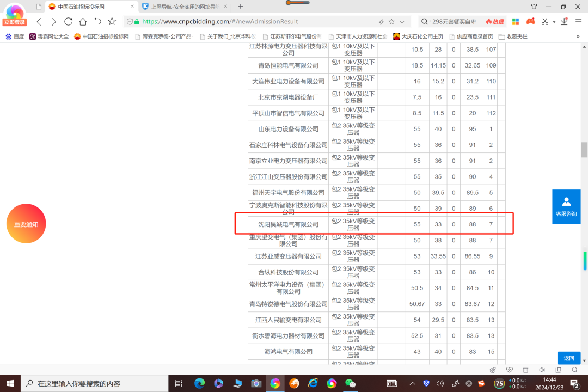
Task: Close the 上网导航 tab
Action: 225,7
